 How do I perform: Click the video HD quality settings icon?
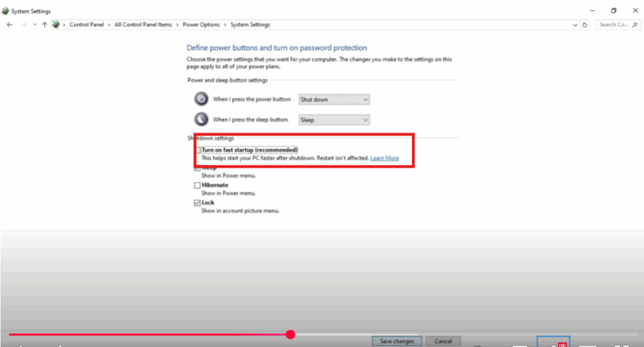click(x=553, y=342)
